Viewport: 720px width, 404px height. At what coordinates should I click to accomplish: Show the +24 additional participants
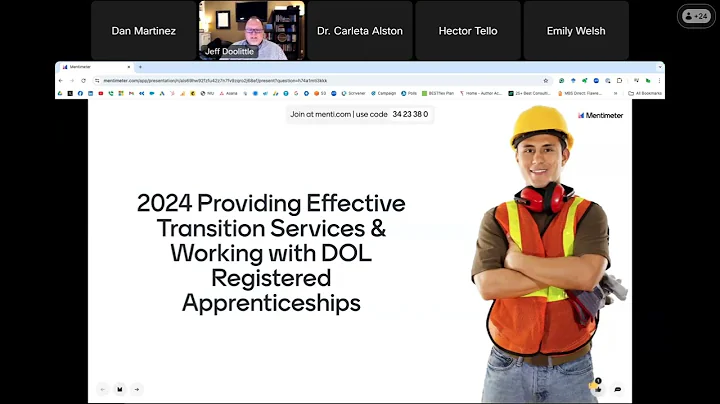(x=696, y=16)
